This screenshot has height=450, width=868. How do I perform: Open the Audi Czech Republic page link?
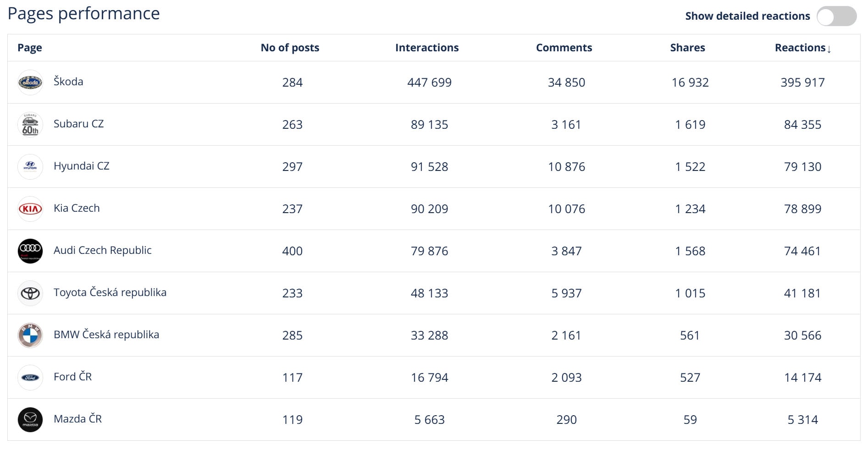(x=102, y=250)
